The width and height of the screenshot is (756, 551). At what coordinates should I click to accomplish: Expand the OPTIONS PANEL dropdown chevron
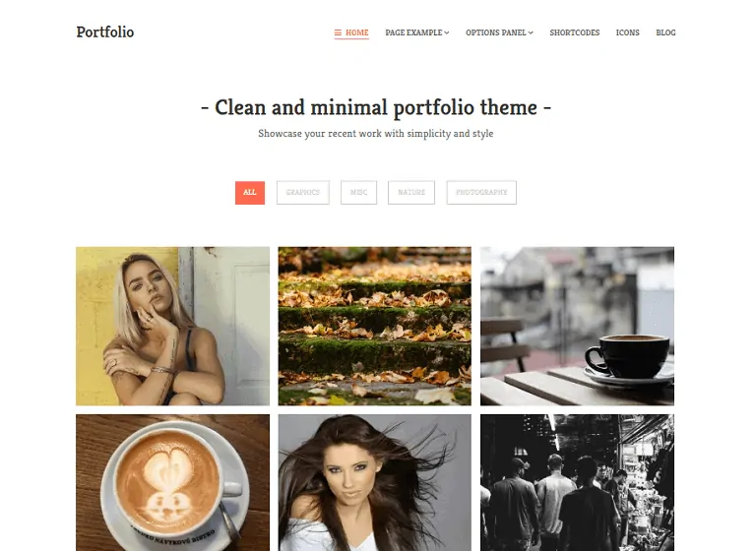click(531, 32)
